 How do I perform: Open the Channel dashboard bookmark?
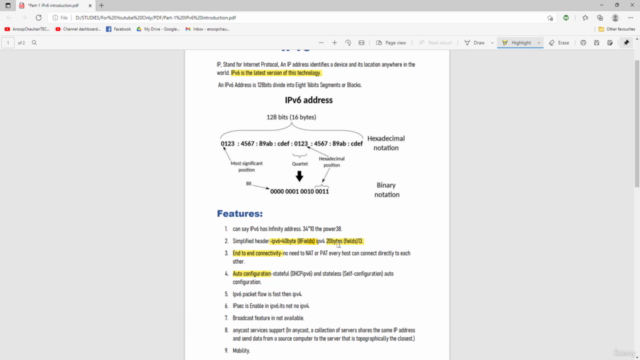click(x=78, y=29)
